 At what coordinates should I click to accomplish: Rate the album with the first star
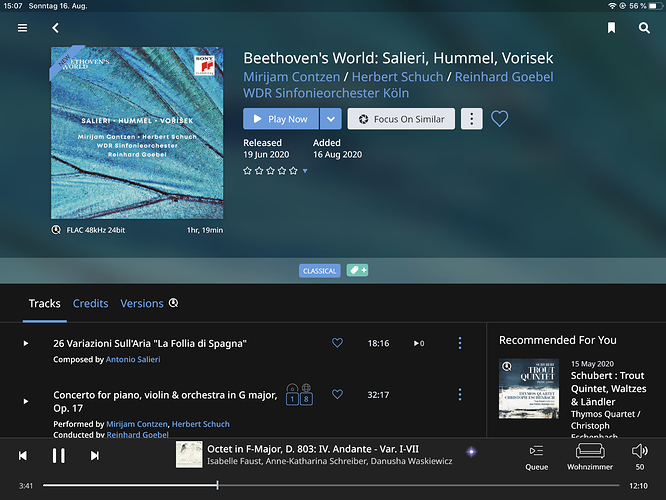coord(247,171)
